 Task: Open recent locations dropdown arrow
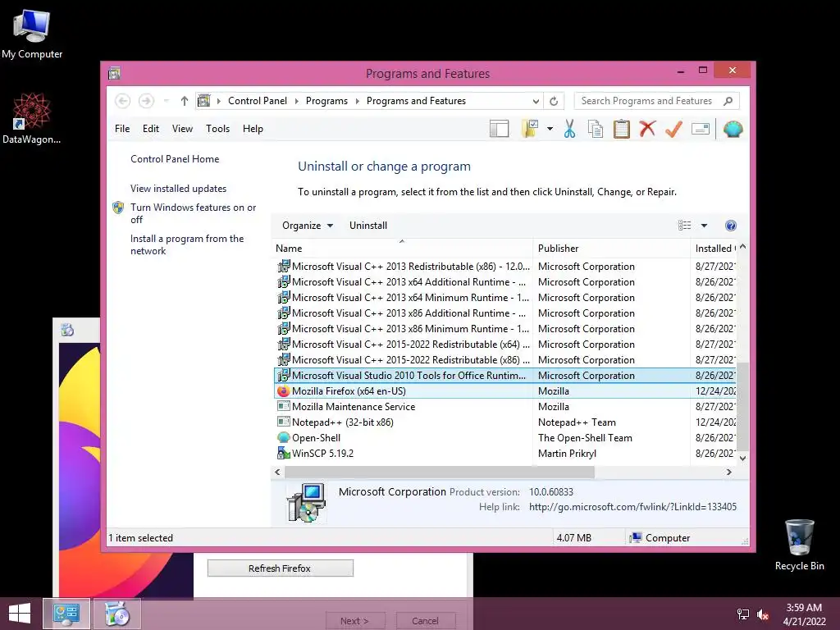(x=166, y=101)
